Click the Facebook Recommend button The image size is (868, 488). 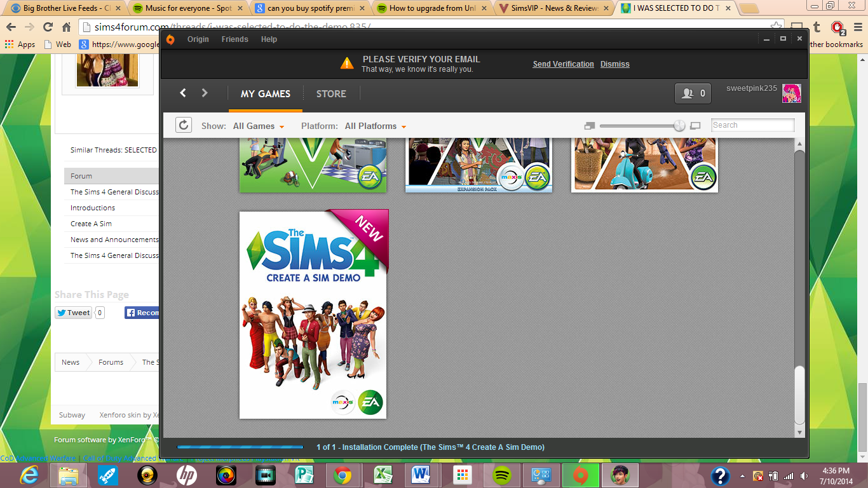(142, 313)
